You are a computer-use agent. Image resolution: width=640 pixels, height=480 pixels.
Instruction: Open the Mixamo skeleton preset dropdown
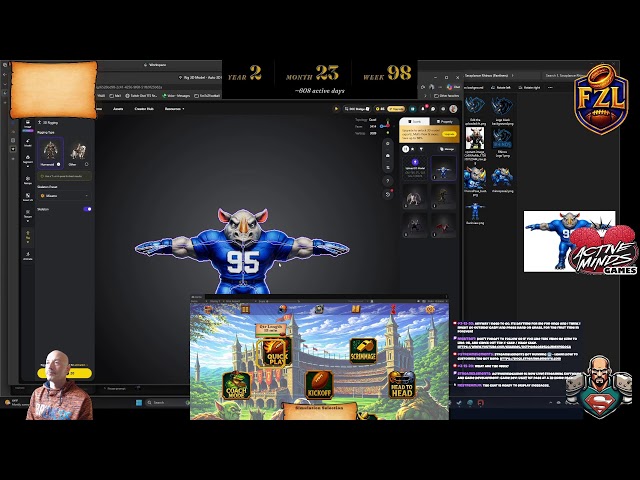point(64,196)
